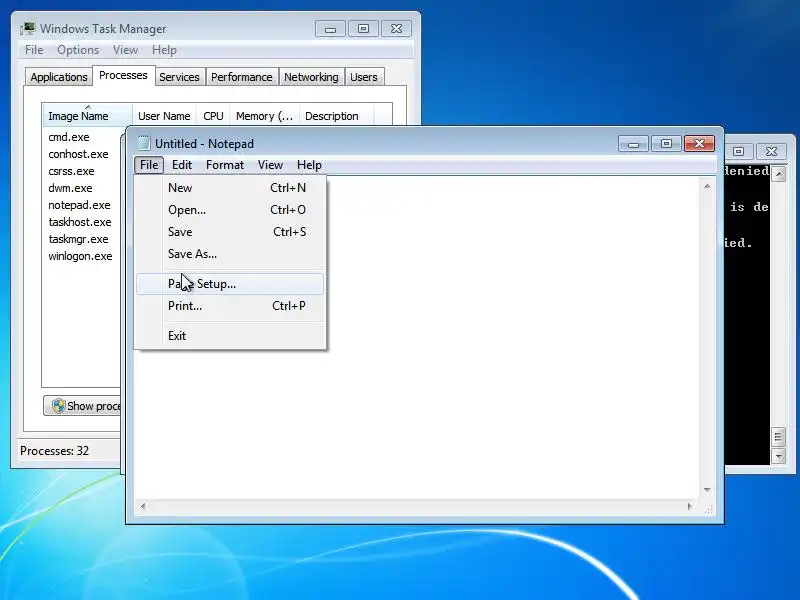
Task: Sort by Image Name column header
Action: point(87,116)
